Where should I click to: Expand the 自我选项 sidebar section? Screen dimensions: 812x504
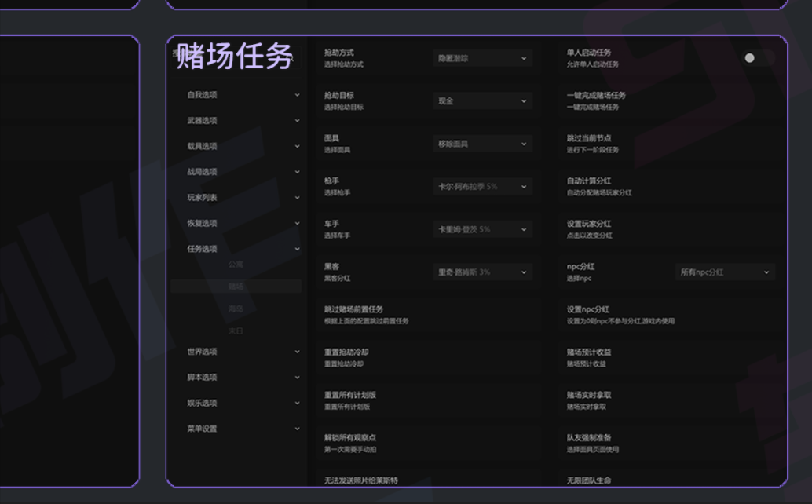pos(242,95)
